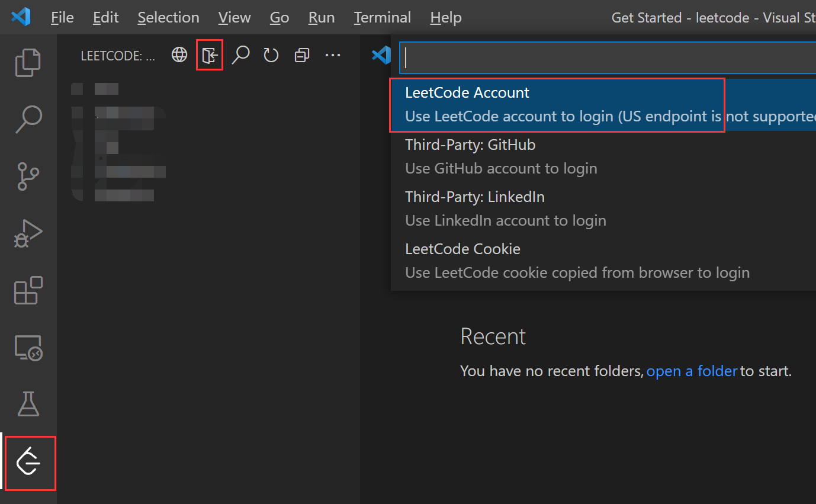Open LeetCode panel more actions menu
Image resolution: width=816 pixels, height=504 pixels.
(x=333, y=55)
